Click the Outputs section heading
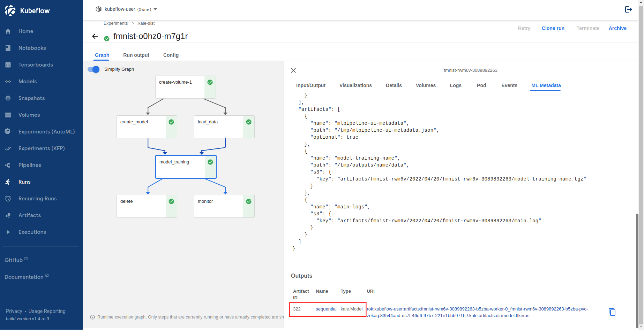 tap(301, 276)
